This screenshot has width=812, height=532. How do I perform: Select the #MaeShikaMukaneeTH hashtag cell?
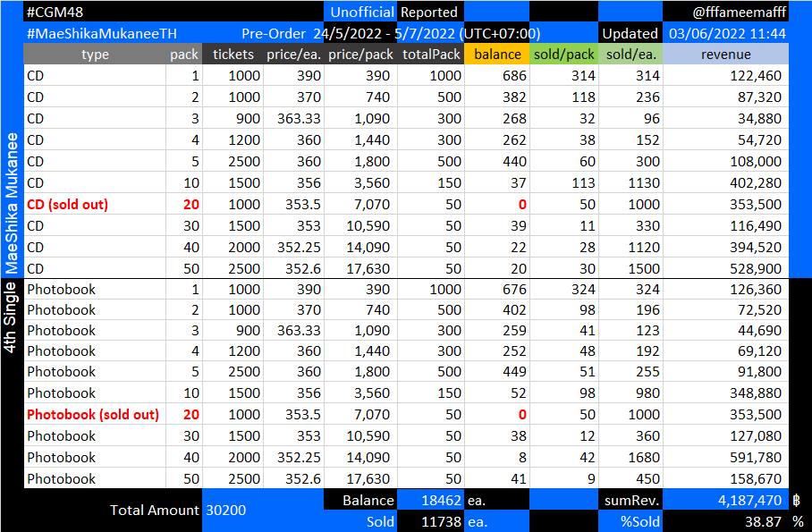click(102, 34)
